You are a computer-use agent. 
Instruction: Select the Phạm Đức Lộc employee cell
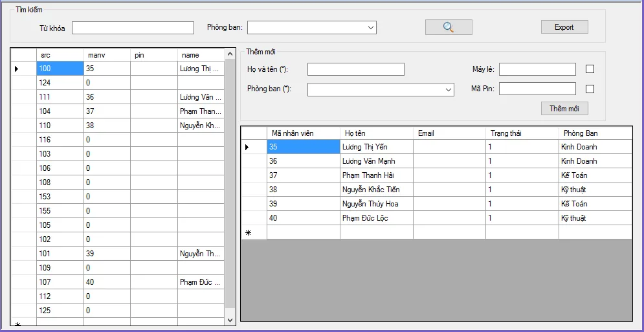[x=375, y=218]
